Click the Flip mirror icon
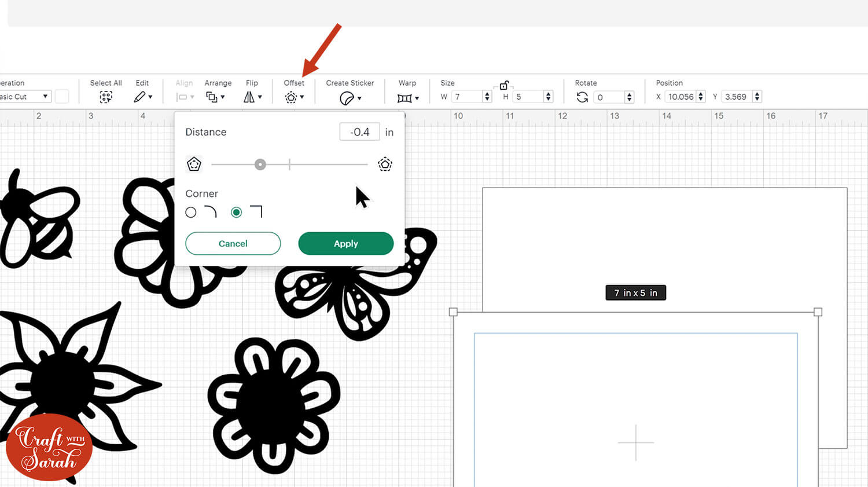The image size is (868, 487). click(x=249, y=97)
